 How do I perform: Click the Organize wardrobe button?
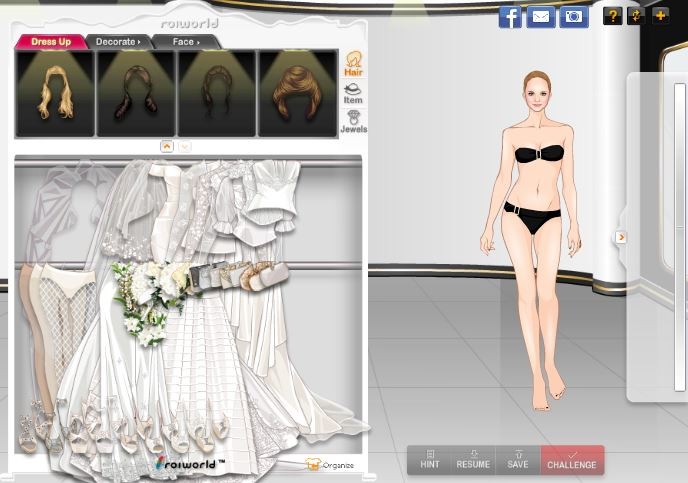(330, 465)
